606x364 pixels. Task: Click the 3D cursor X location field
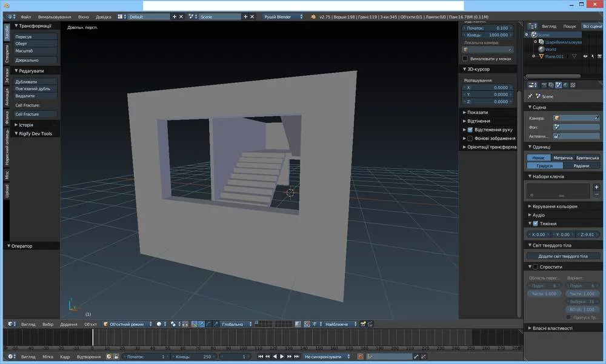pos(487,87)
